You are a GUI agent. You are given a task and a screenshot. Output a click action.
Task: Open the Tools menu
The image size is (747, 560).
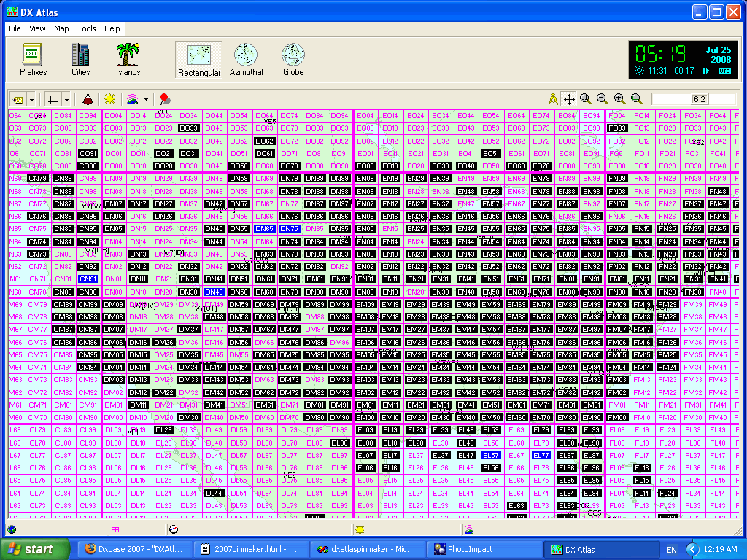pos(87,28)
